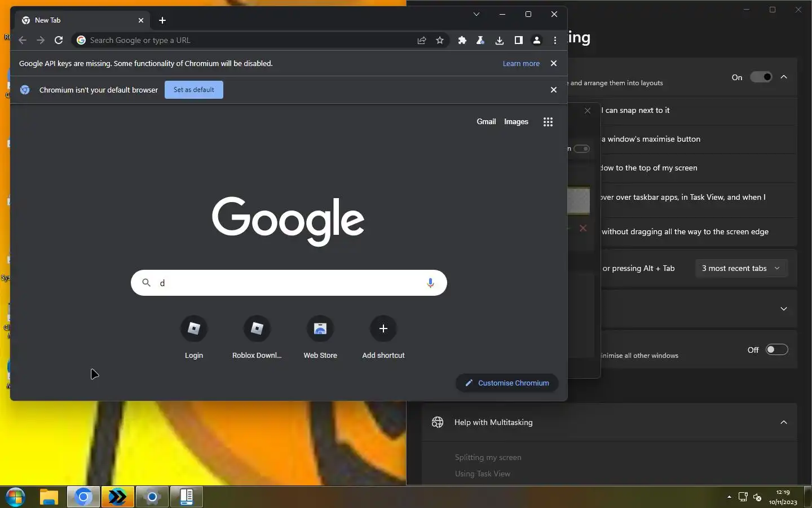Viewport: 812px width, 508px height.
Task: Open the Images link
Action: pyautogui.click(x=516, y=122)
